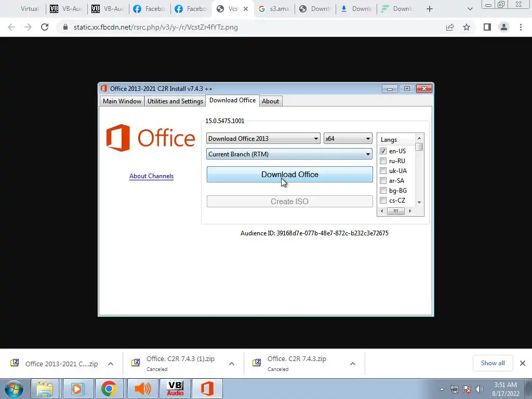Click the Chrome back arrow
Image resolution: width=532 pixels, height=399 pixels.
pos(11,27)
